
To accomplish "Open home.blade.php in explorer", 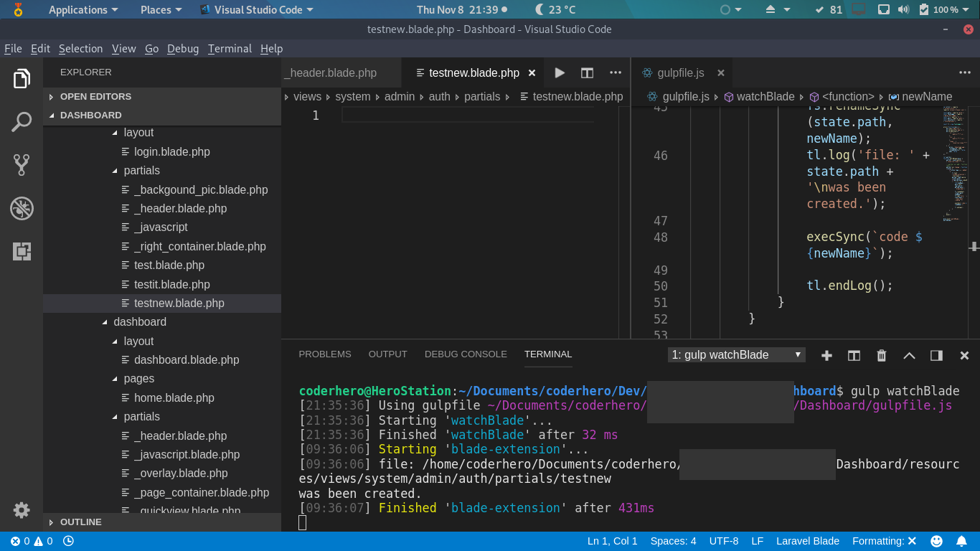I will point(174,397).
